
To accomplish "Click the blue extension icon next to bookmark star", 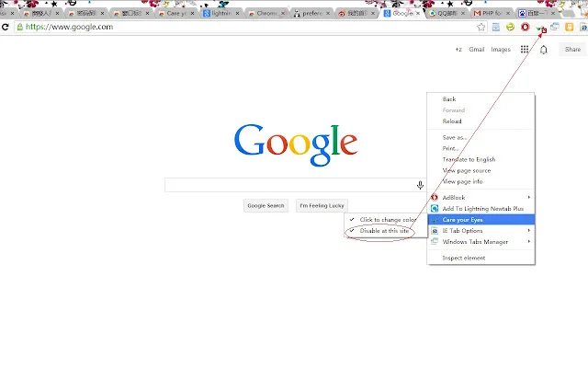I will 496,27.
